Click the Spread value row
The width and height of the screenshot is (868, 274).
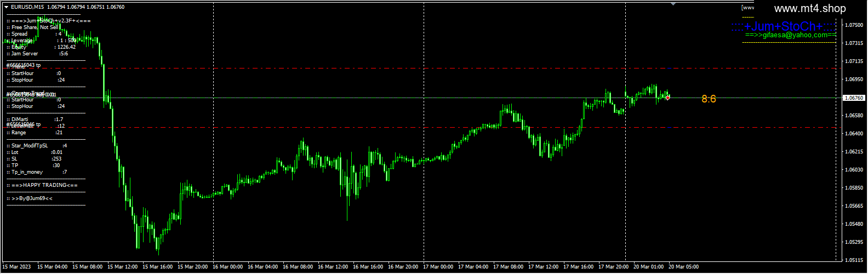(x=34, y=34)
